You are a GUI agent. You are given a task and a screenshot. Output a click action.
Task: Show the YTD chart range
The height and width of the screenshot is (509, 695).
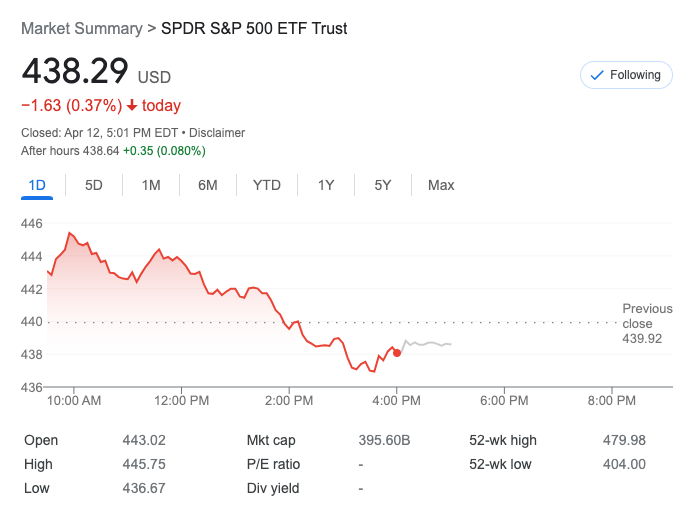pyautogui.click(x=267, y=185)
